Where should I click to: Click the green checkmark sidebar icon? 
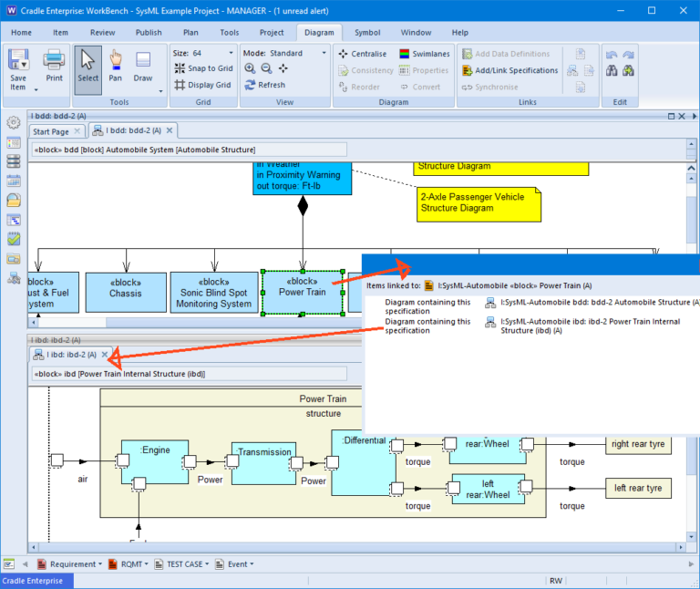point(14,239)
